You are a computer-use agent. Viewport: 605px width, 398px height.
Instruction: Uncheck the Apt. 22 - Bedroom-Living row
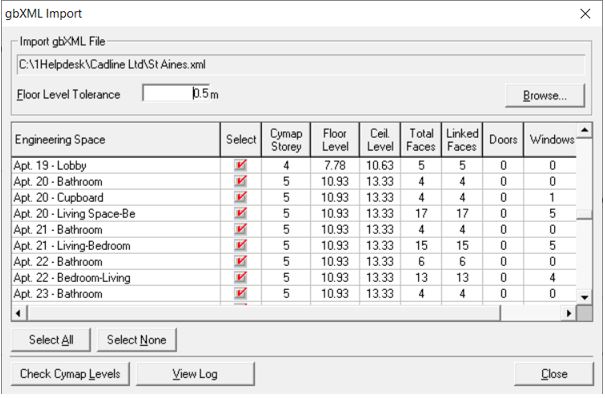240,277
